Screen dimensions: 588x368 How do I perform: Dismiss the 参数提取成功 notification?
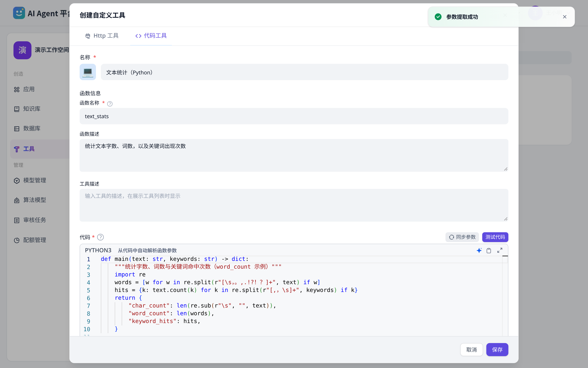pyautogui.click(x=565, y=17)
